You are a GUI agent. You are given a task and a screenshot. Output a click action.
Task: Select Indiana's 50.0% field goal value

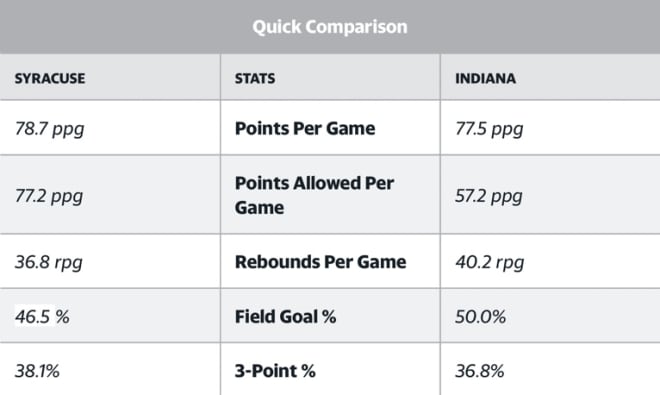coord(480,317)
